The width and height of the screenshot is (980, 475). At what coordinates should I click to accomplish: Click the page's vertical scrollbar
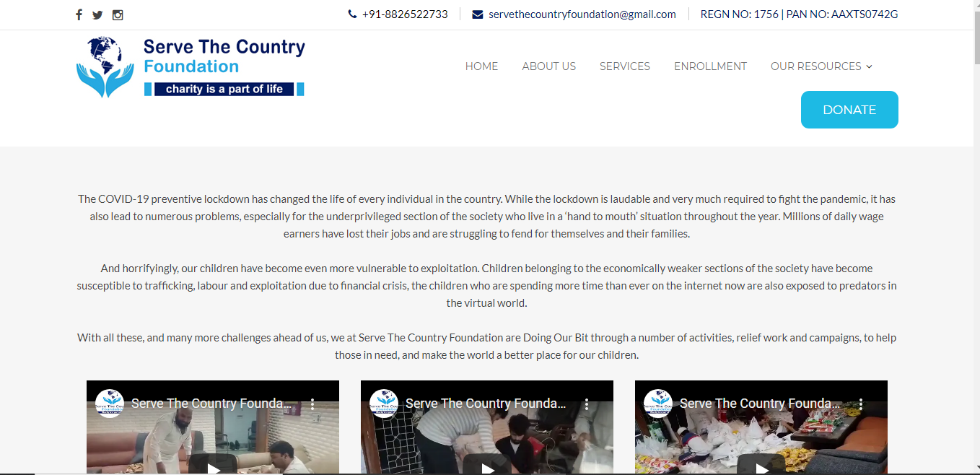[976, 237]
